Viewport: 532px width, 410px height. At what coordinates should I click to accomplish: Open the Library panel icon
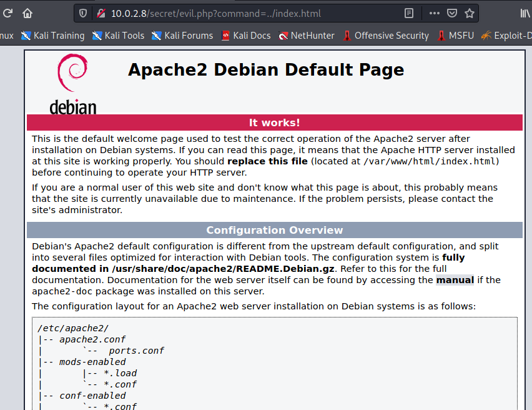(525, 13)
